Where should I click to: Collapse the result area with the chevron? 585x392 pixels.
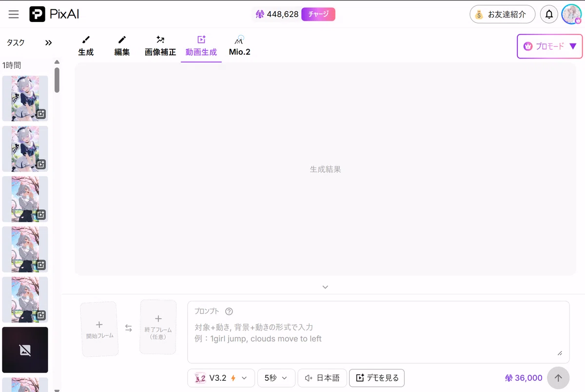click(x=325, y=287)
